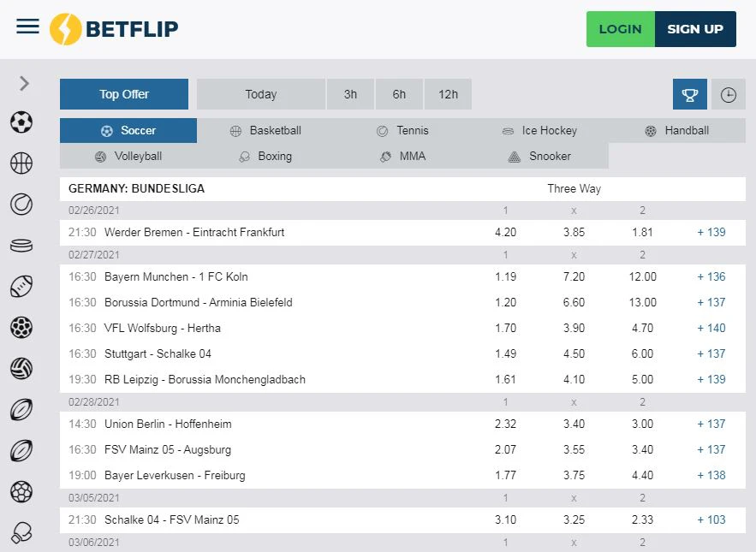
Task: Filter events within 3h
Action: point(350,94)
